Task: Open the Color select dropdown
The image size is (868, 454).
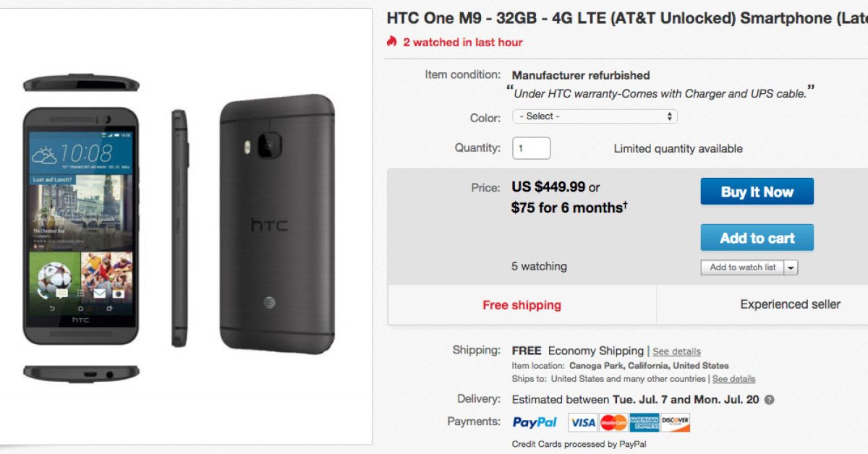Action: [x=595, y=116]
